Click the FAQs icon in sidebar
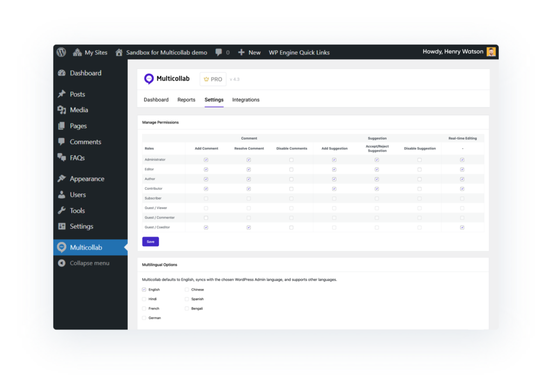The width and height of the screenshot is (552, 392). tap(62, 157)
